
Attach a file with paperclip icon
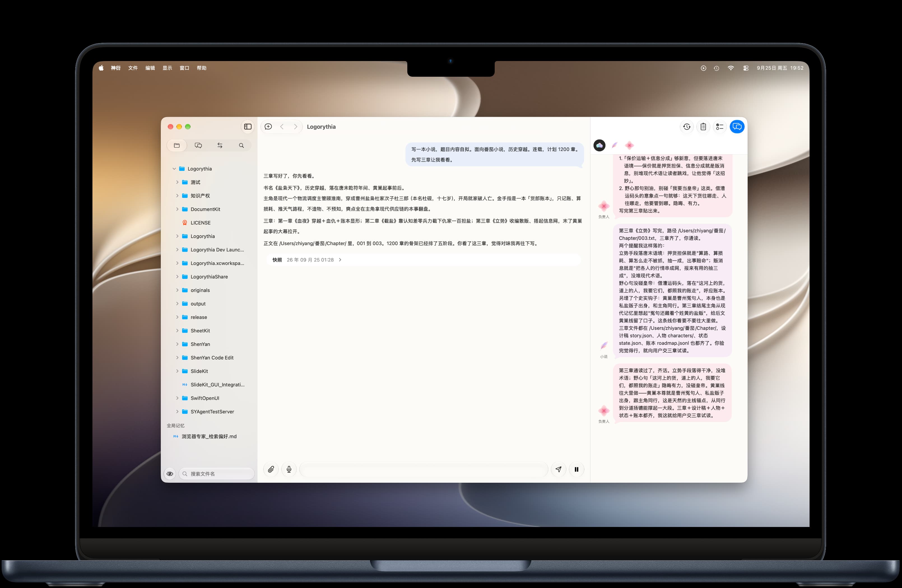271,469
